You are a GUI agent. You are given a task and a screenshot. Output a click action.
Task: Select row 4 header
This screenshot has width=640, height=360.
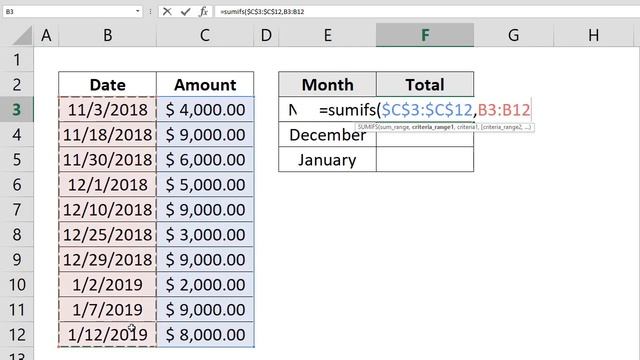17,134
